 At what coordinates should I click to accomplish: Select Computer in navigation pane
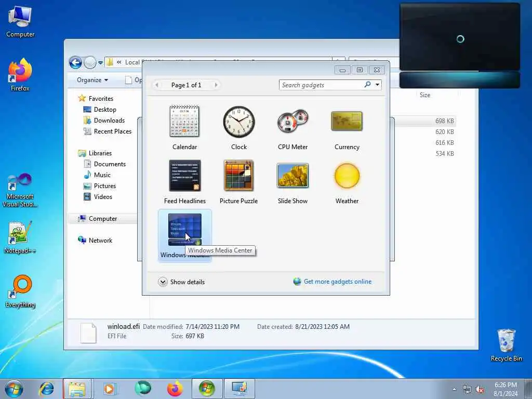(x=103, y=219)
